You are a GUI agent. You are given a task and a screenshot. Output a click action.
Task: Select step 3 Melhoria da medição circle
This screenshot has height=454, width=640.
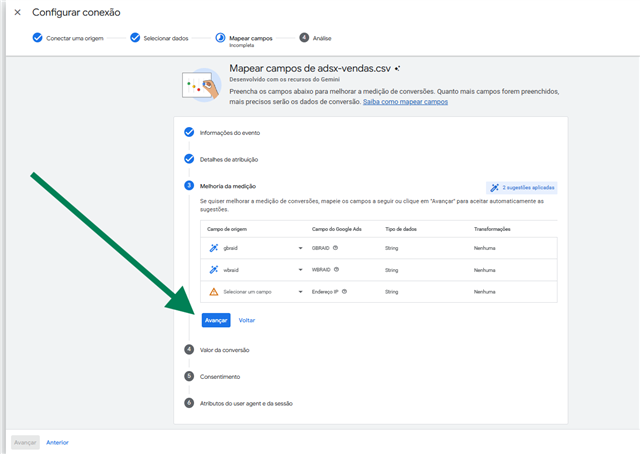[189, 186]
